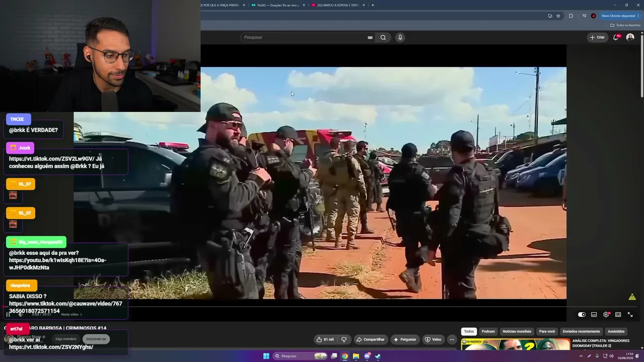Open Steam from the taskbar
The height and width of the screenshot is (362, 644).
pyautogui.click(x=378, y=356)
